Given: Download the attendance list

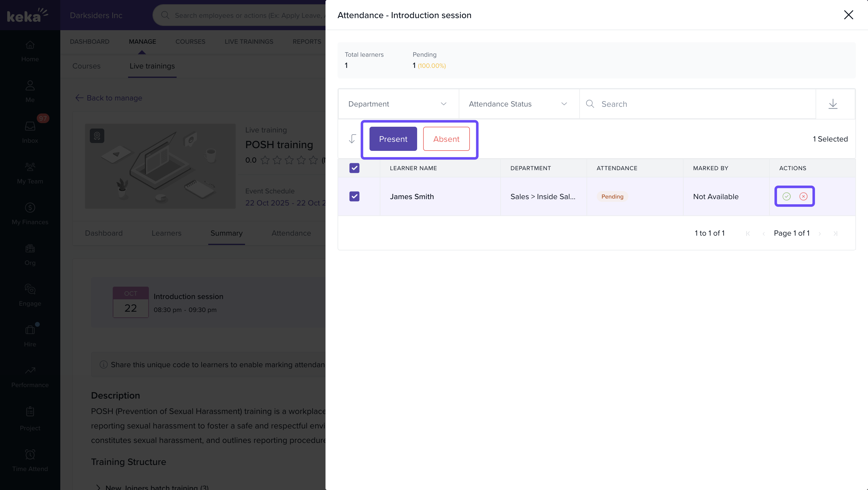Looking at the screenshot, I should coord(833,104).
